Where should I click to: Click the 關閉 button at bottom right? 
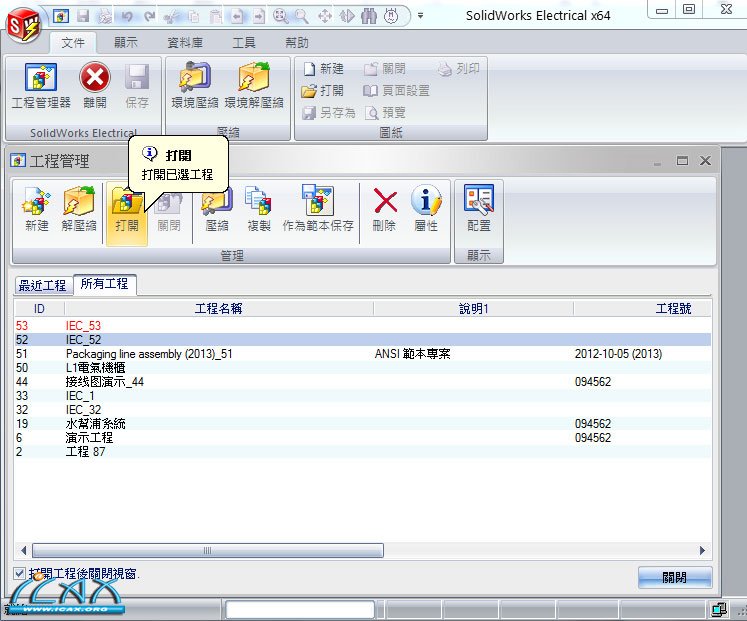coord(675,578)
